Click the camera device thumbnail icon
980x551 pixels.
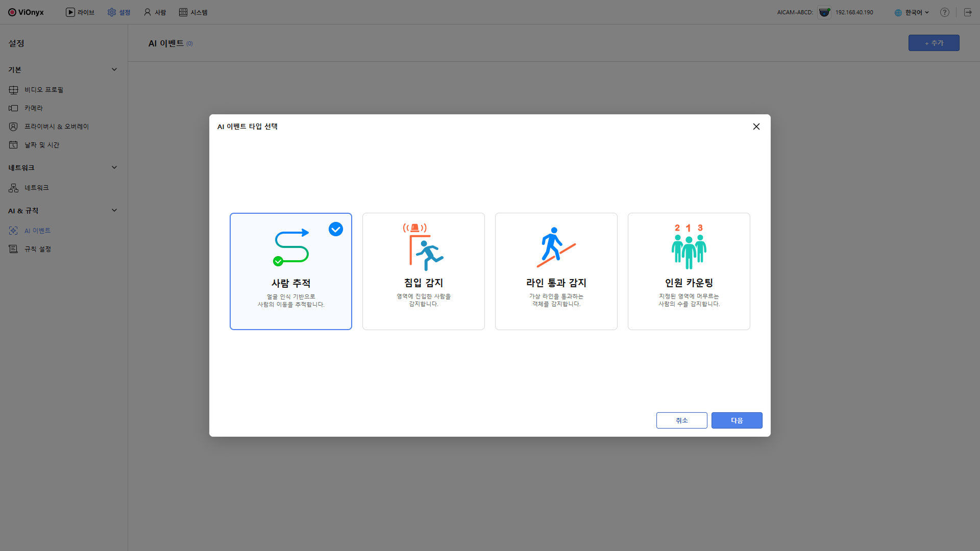(x=824, y=12)
